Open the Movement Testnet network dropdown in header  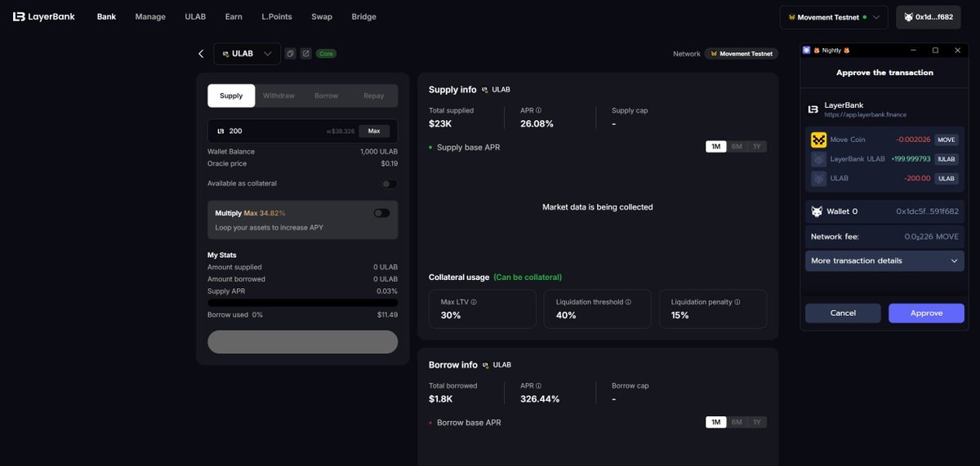[x=834, y=17]
